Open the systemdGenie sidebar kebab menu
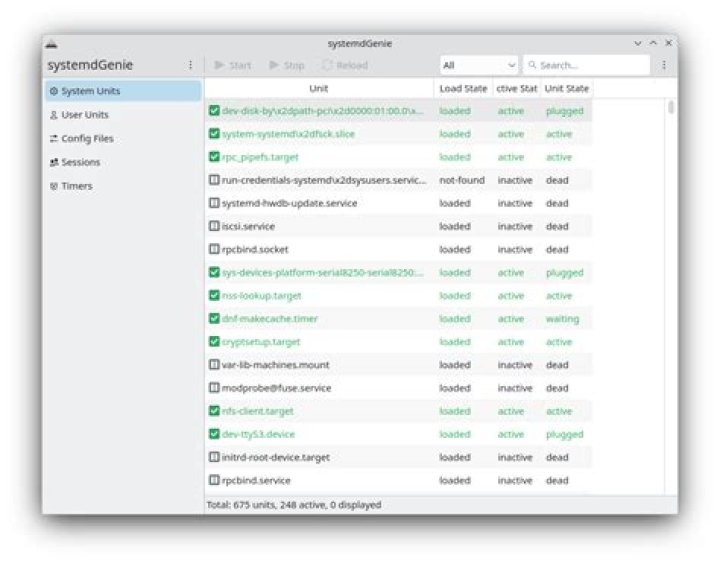Screen dimensions: 720x564 click(x=191, y=65)
